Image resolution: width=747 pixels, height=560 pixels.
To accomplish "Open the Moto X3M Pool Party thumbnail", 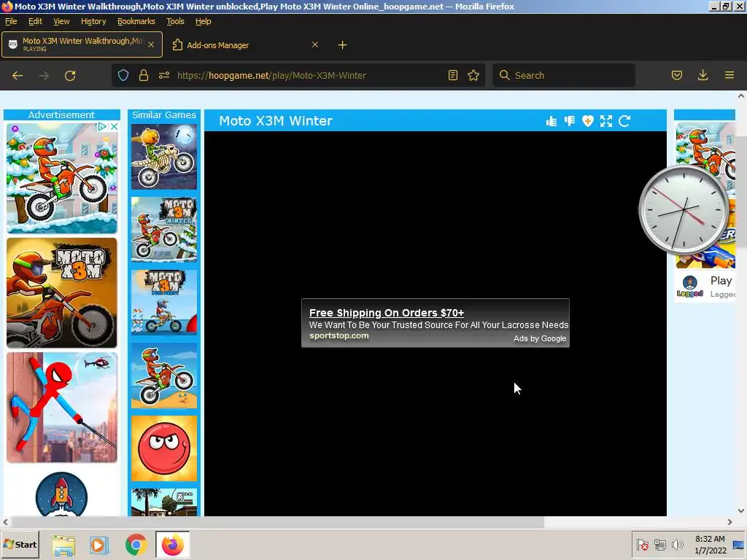I will click(x=164, y=303).
